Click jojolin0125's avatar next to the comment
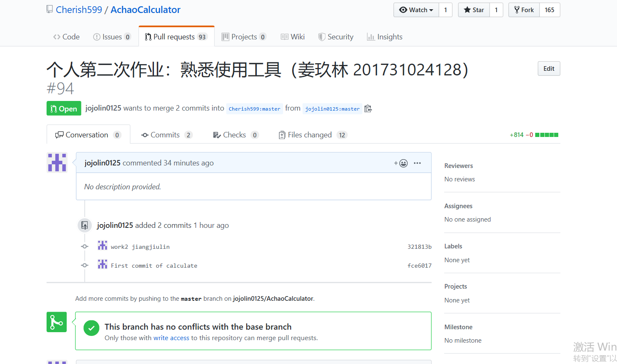This screenshot has height=364, width=617. (57, 163)
